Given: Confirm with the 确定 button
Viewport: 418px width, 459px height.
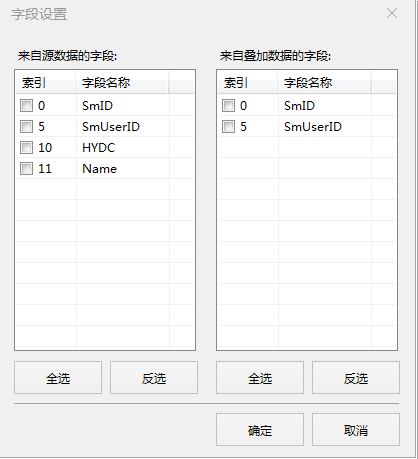Looking at the screenshot, I should click(x=260, y=430).
